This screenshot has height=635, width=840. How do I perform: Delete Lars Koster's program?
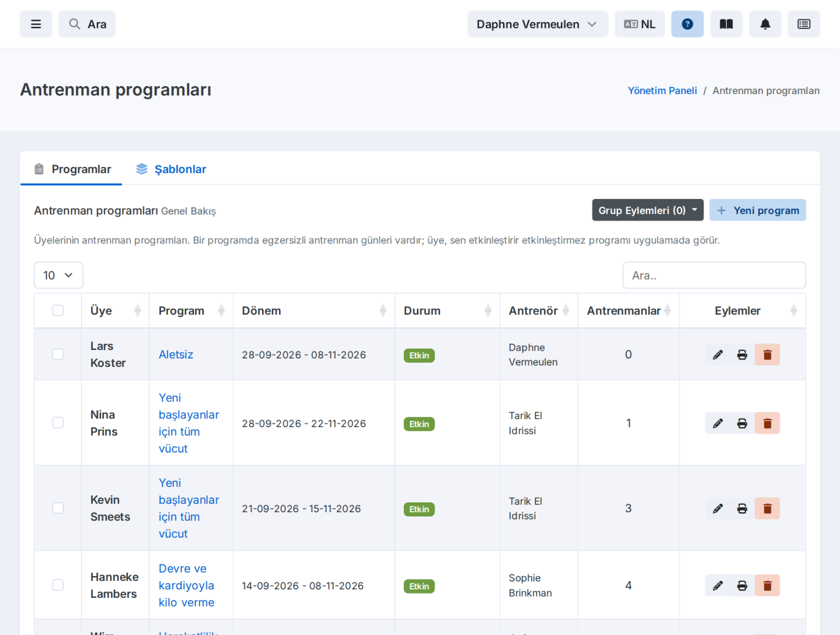coord(767,355)
